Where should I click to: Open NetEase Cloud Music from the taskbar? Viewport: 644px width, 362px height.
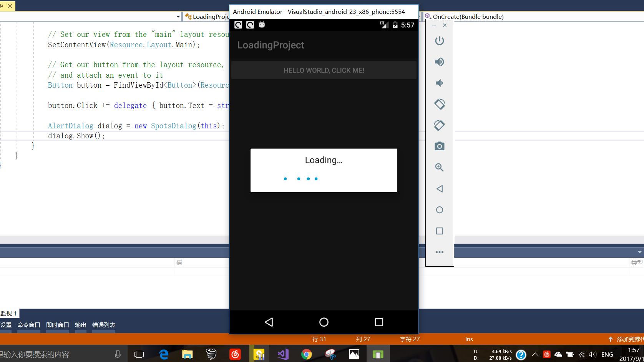(x=235, y=354)
